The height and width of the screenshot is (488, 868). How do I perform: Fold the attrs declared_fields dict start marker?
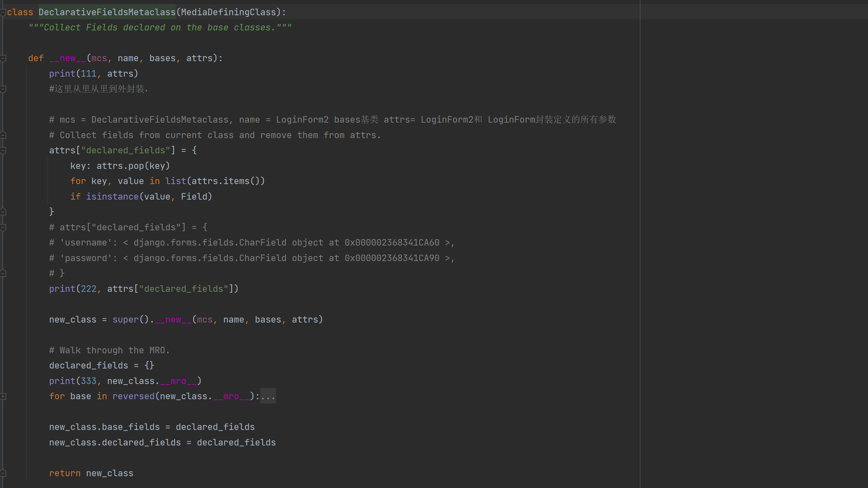tap(3, 150)
